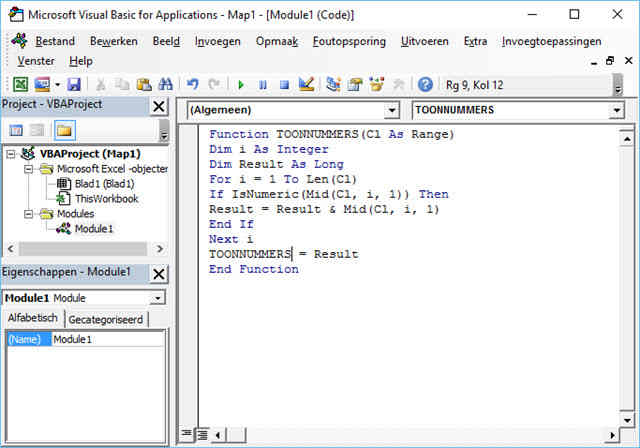Click the code window scroll right arrow
The height and width of the screenshot is (448, 640).
click(612, 435)
